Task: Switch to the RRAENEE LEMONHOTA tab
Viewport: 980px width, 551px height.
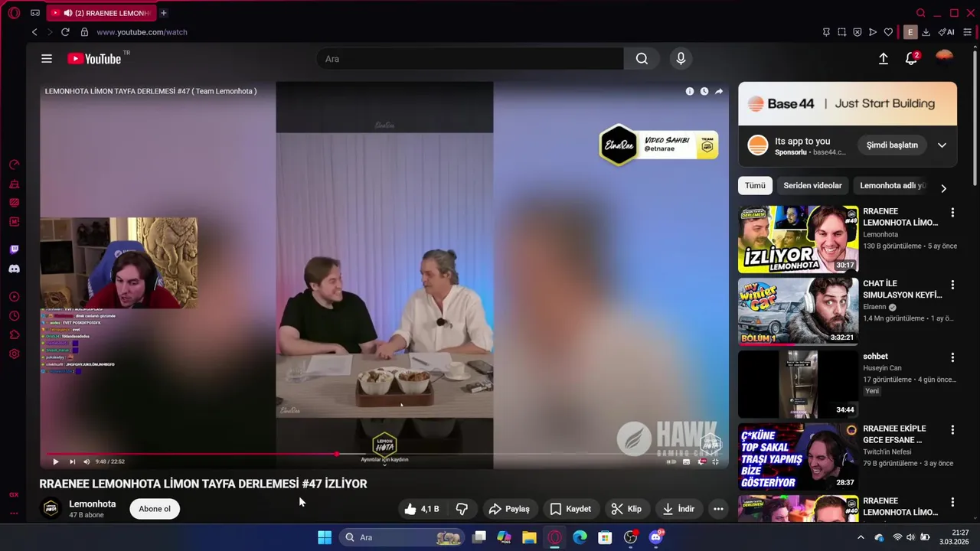Action: pos(100,13)
